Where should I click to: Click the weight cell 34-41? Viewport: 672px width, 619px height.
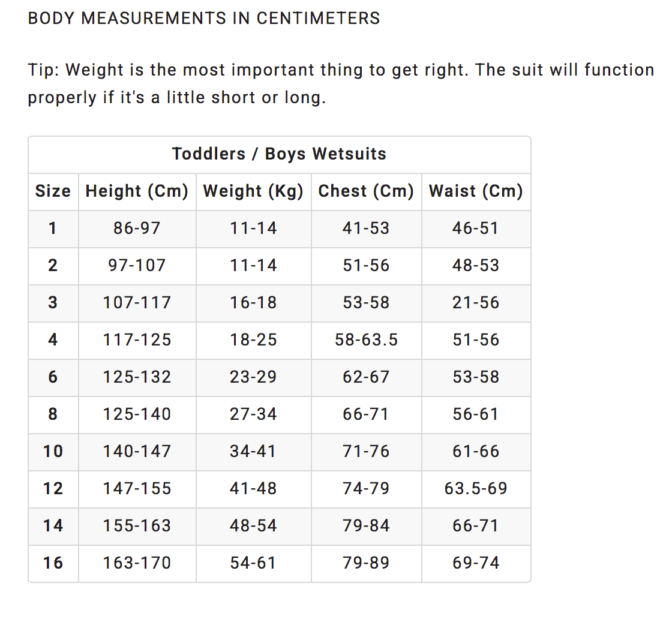tap(253, 452)
